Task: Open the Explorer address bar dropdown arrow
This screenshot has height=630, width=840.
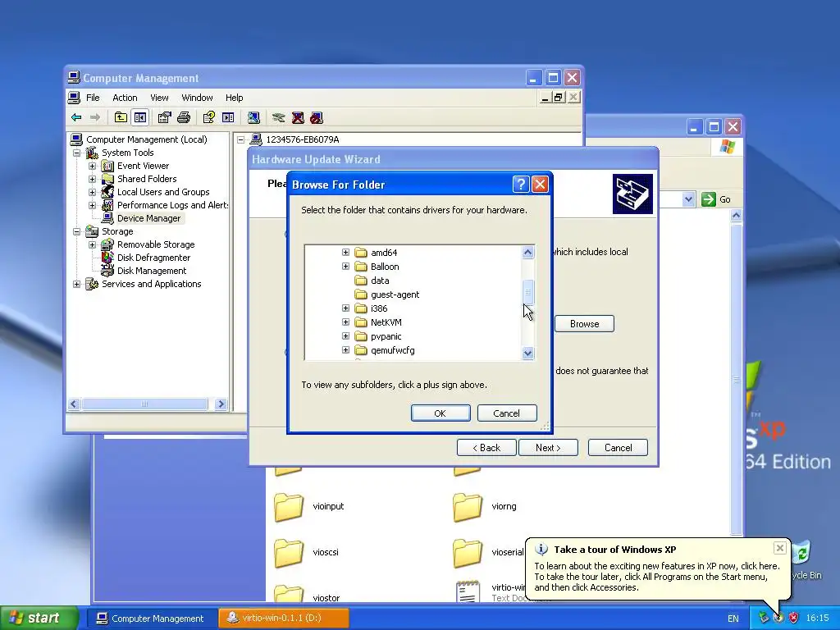Action: point(689,199)
